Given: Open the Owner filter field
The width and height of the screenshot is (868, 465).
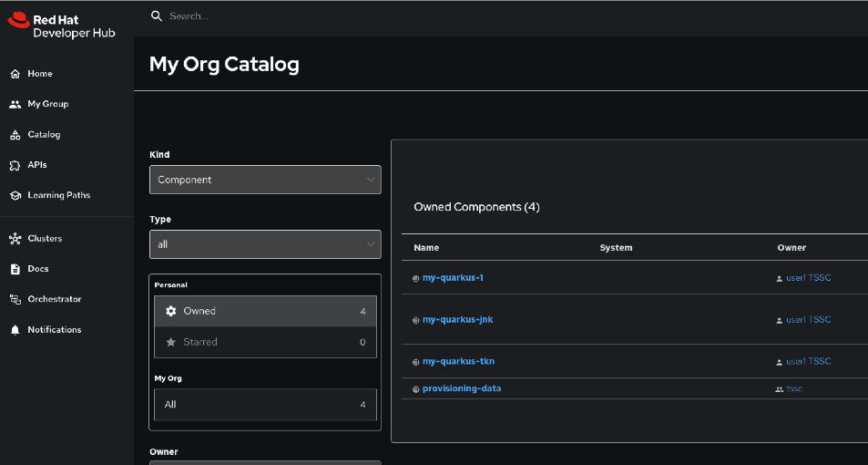Looking at the screenshot, I should click(265, 462).
